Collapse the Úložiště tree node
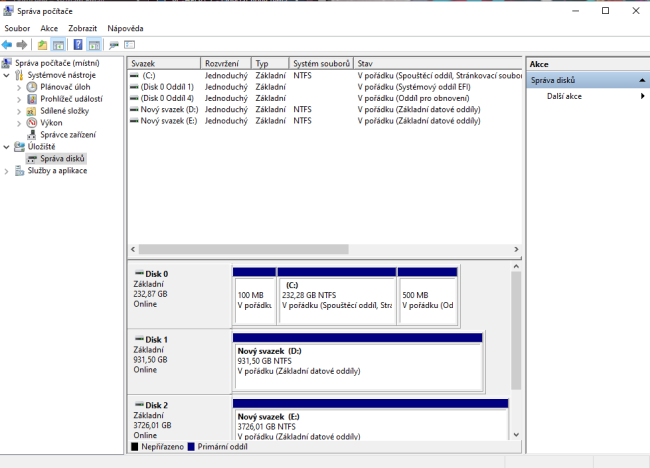This screenshot has height=468, width=650. coord(7,146)
